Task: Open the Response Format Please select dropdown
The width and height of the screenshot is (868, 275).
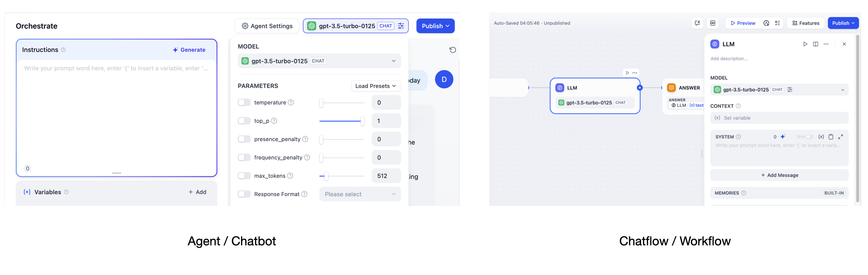Action: click(x=360, y=194)
